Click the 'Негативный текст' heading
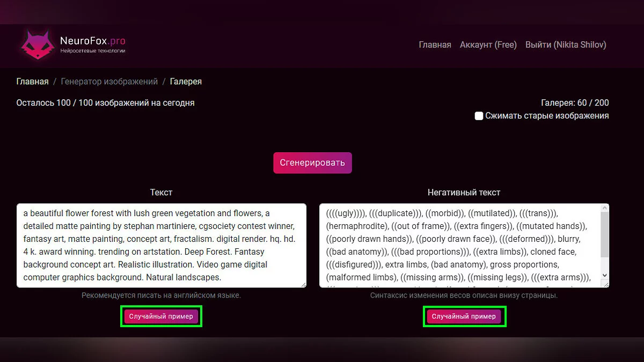 (x=464, y=192)
